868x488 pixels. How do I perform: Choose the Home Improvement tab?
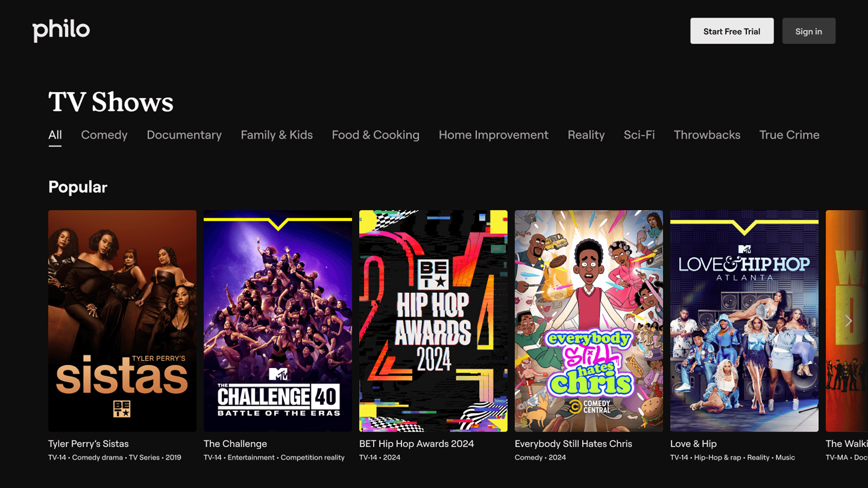pos(494,135)
